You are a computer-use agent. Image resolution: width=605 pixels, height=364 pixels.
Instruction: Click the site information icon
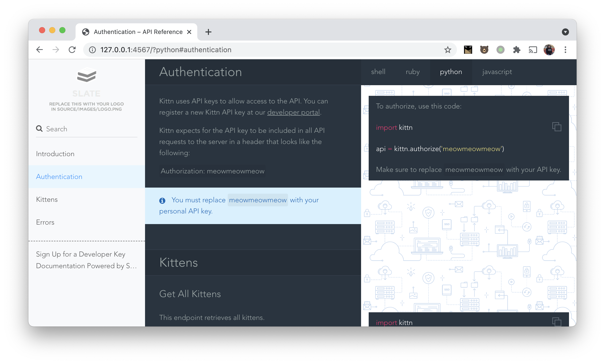pos(93,50)
